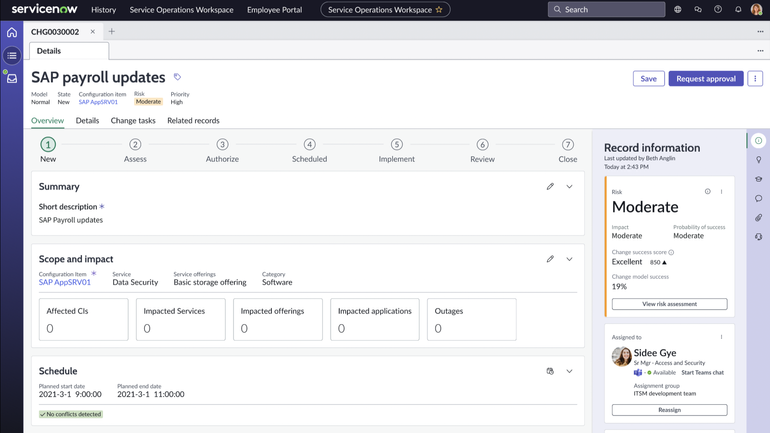Viewport: 770px width, 433px height.
Task: Add a new workspace tab with plus
Action: (x=111, y=31)
